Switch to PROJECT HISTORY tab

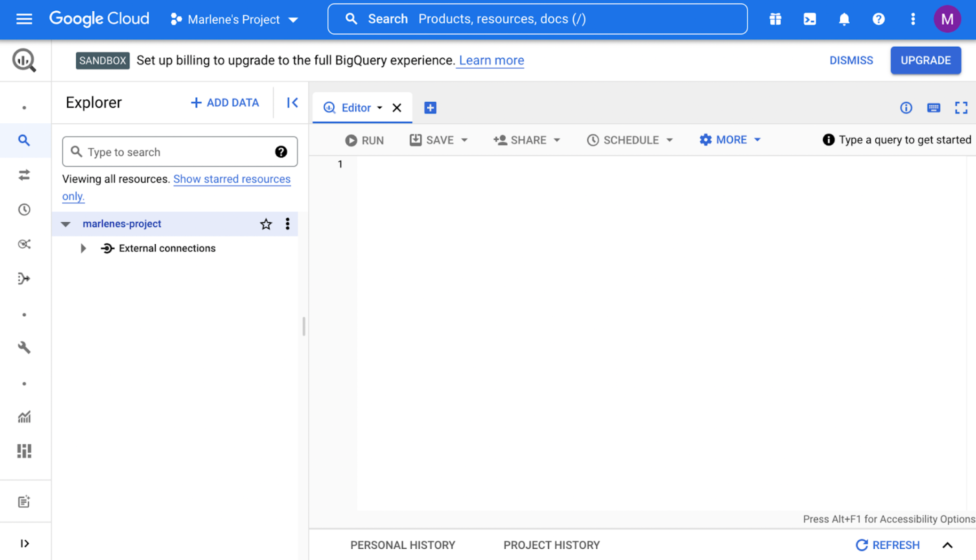click(x=552, y=545)
